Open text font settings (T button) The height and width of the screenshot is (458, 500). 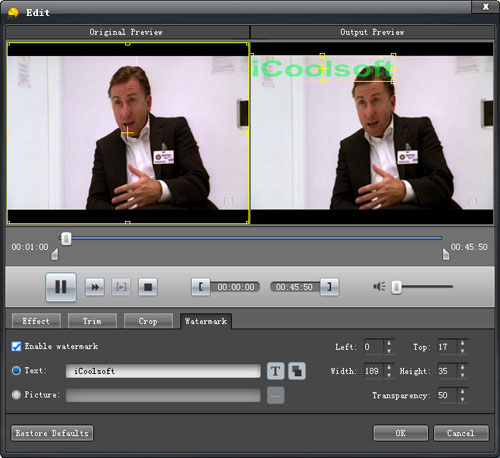tap(276, 371)
